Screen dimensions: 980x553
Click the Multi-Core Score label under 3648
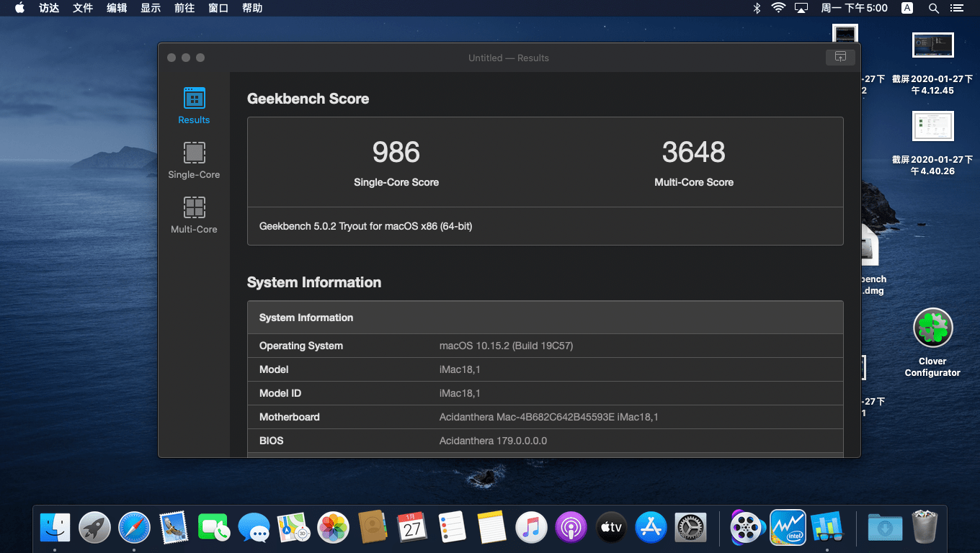(x=694, y=182)
